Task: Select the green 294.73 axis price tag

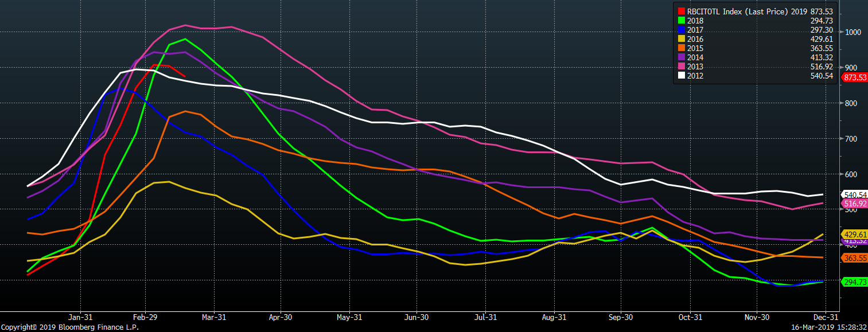Action: (854, 282)
